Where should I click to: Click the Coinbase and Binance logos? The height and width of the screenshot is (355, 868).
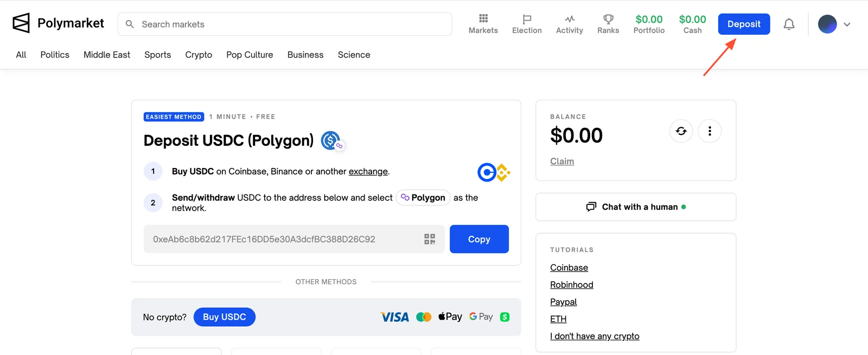[x=494, y=172]
